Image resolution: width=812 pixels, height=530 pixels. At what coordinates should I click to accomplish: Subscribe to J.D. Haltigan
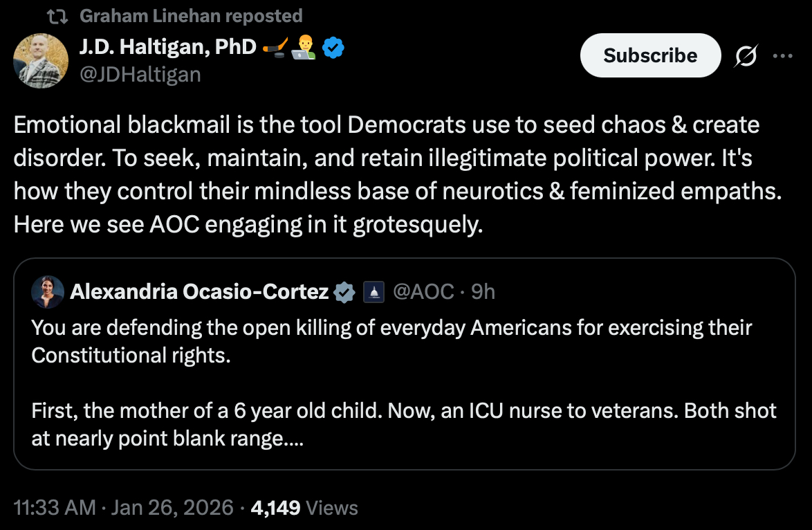(650, 55)
